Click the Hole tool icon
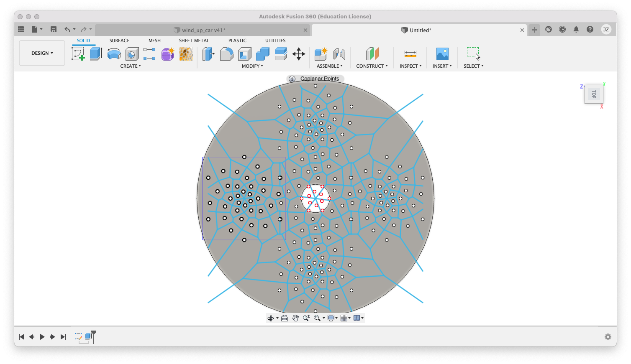 132,54
